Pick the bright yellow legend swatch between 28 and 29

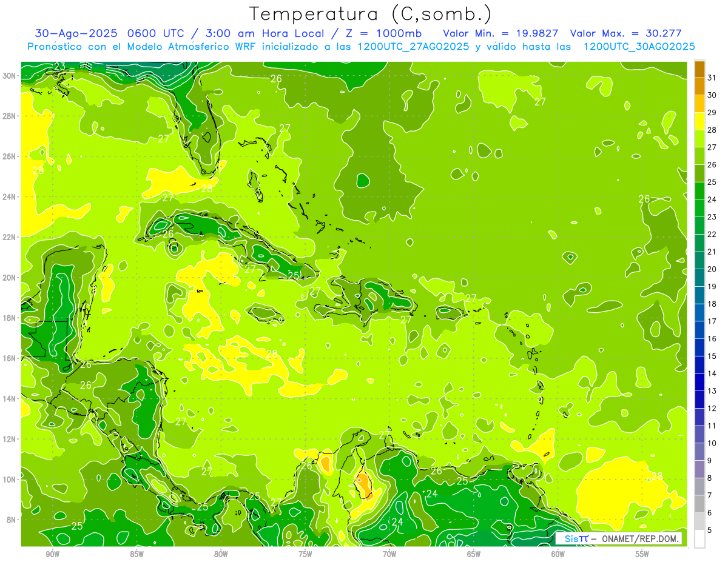tap(699, 121)
